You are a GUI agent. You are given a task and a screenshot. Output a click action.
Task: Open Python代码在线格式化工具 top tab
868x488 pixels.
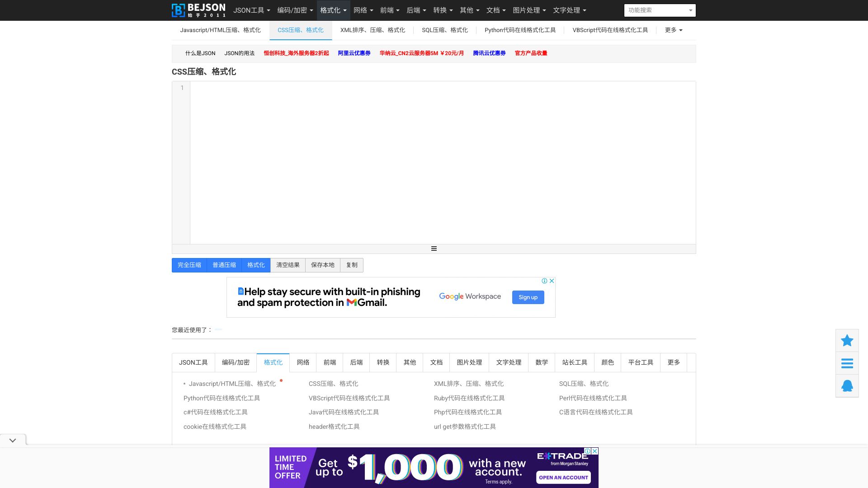(520, 30)
